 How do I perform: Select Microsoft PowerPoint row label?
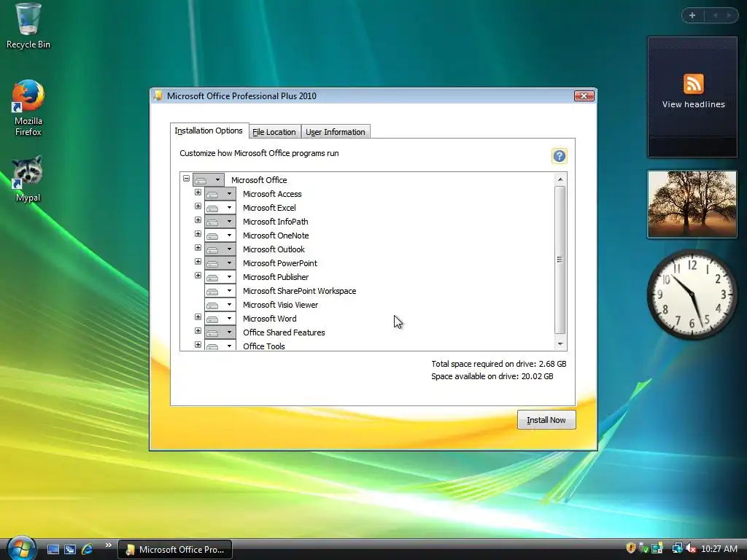point(279,263)
